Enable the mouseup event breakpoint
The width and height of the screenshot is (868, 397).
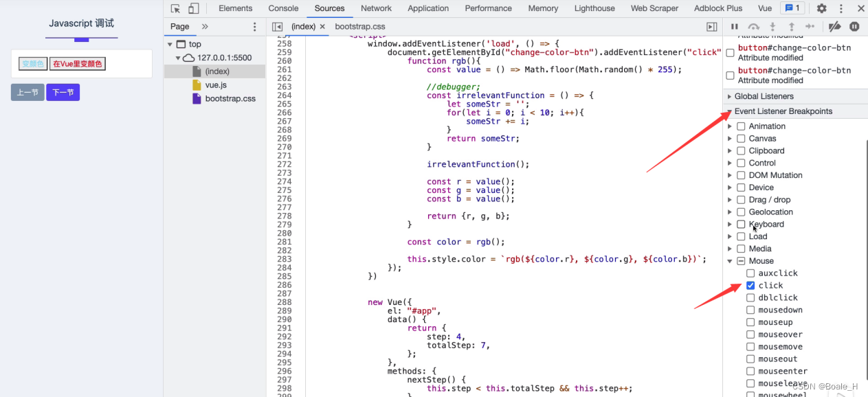(x=750, y=323)
